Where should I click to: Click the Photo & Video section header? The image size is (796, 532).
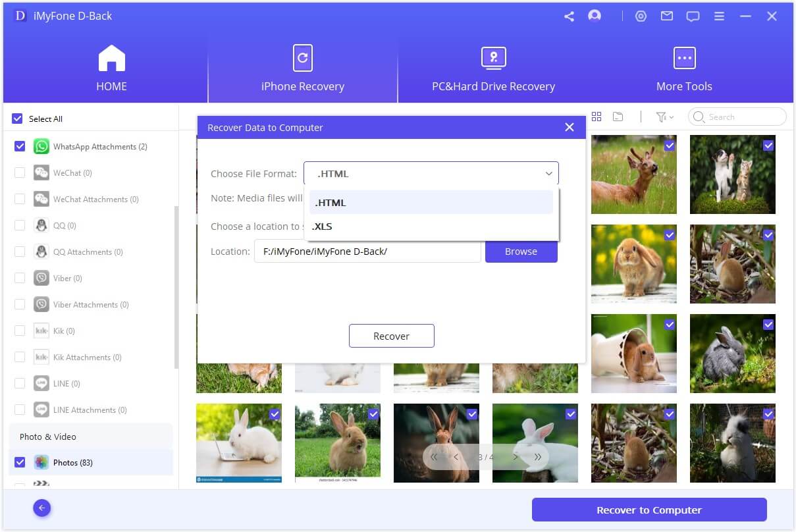point(90,437)
